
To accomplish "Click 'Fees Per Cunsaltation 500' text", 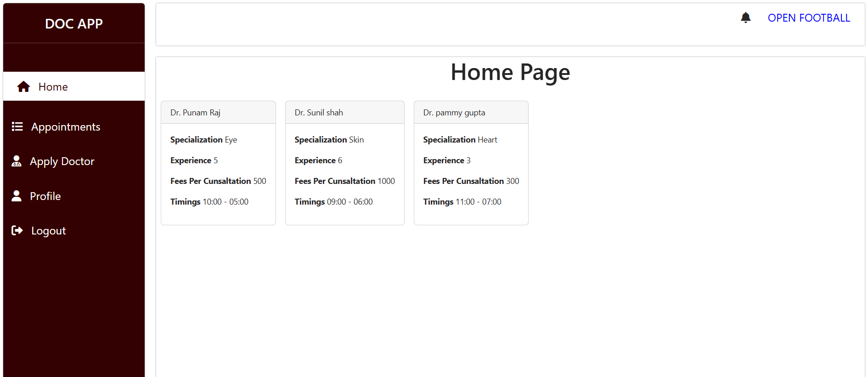I will coord(218,181).
